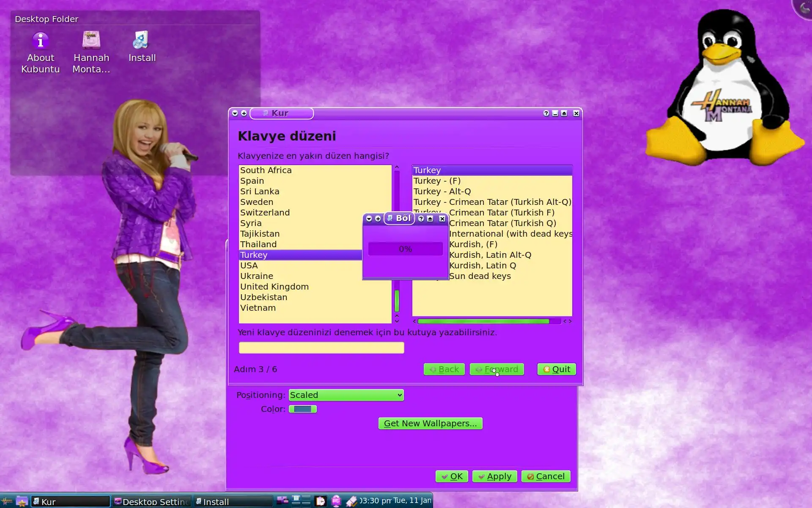Click the network monitor tray icon
Screen dimensions: 812x508
tap(336, 501)
